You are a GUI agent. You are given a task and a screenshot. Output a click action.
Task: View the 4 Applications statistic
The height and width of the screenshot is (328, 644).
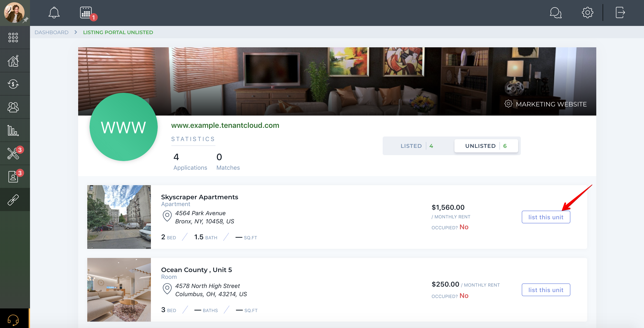(190, 162)
